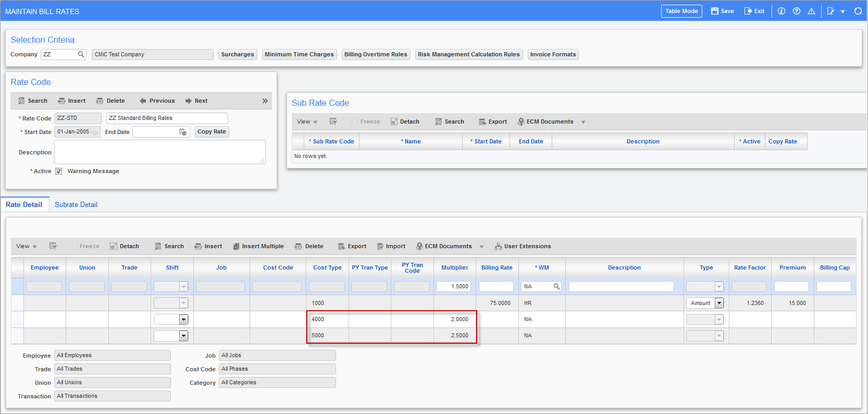
Task: Click the refresh circle icon in header
Action: point(858,11)
